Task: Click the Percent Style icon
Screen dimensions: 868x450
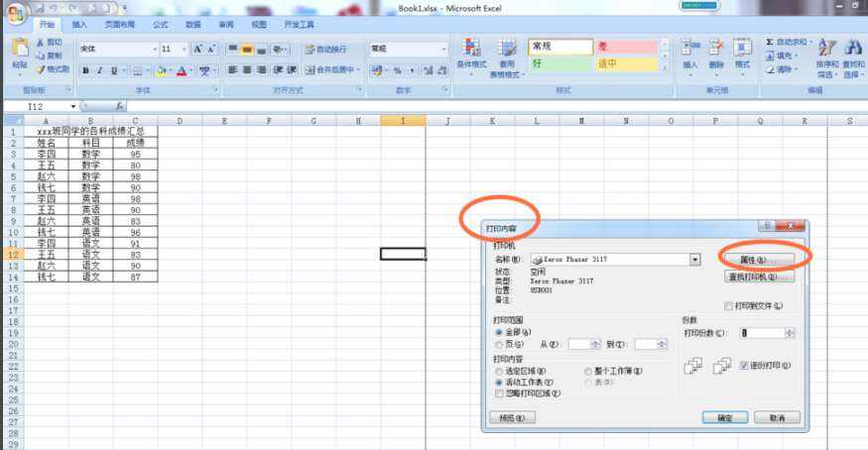Action: tap(398, 70)
